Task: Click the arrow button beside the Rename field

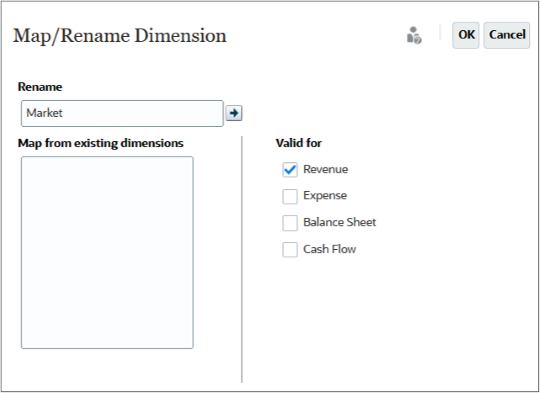Action: (x=234, y=113)
